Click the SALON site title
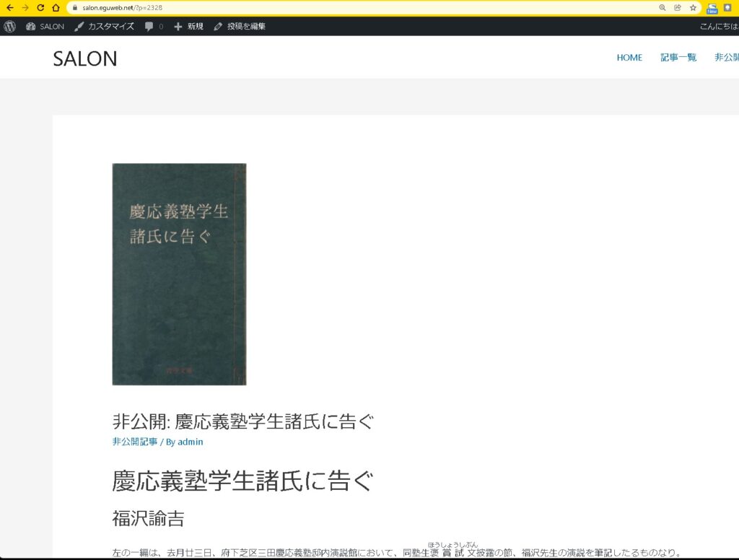The height and width of the screenshot is (560, 739). [x=85, y=58]
